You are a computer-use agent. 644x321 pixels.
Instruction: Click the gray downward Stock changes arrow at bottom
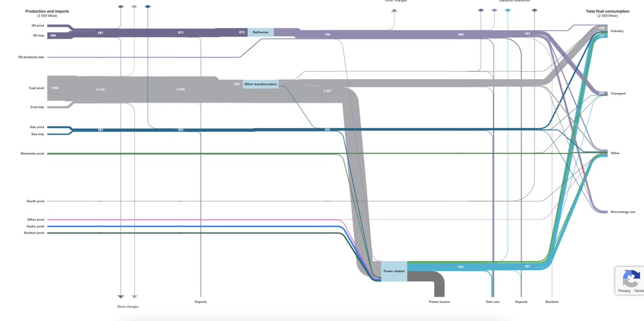pos(134,296)
